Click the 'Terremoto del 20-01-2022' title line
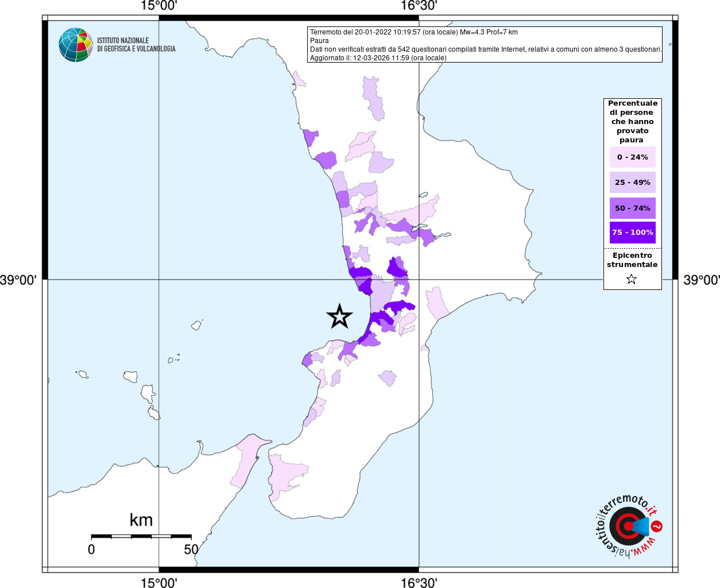Viewport: 720px width, 588px height. 413,32
